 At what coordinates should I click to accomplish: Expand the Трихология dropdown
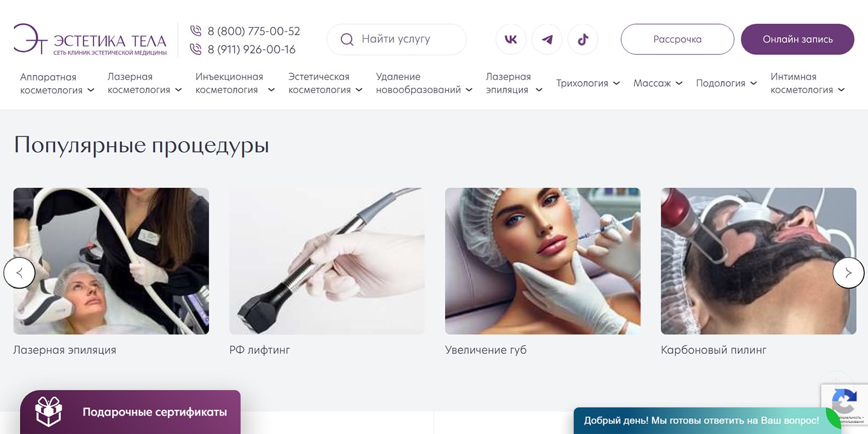click(x=588, y=83)
